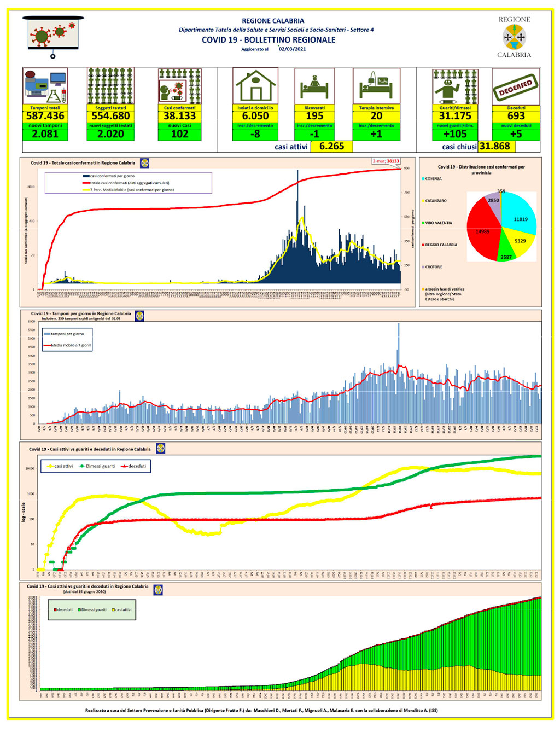
Task: Click the Soggetti testati people icon
Action: coord(110,86)
